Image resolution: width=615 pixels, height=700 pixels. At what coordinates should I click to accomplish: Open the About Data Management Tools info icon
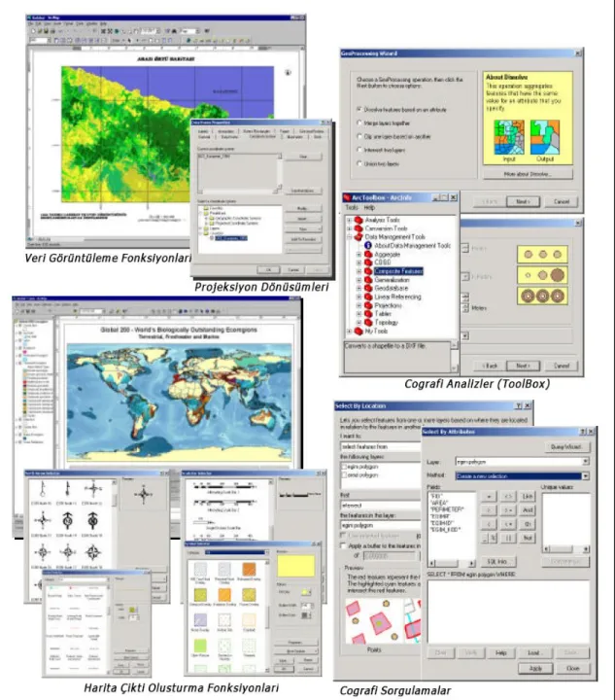click(x=368, y=245)
